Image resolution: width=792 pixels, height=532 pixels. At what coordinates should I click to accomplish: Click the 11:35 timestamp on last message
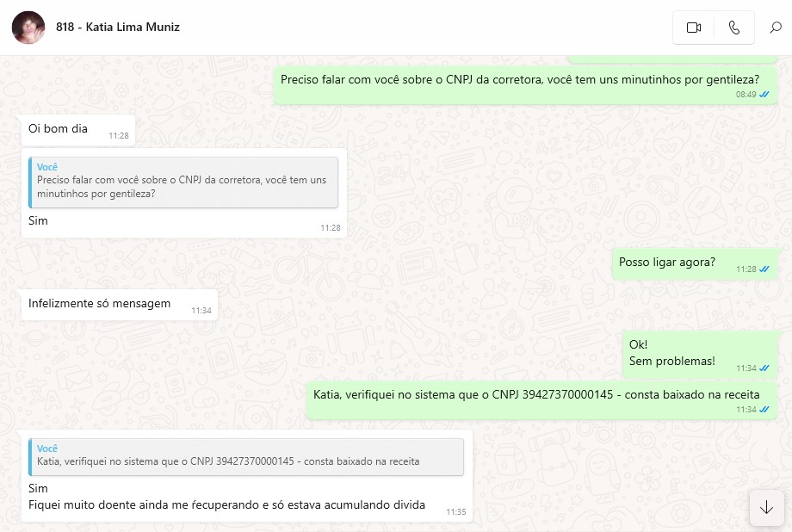455,512
